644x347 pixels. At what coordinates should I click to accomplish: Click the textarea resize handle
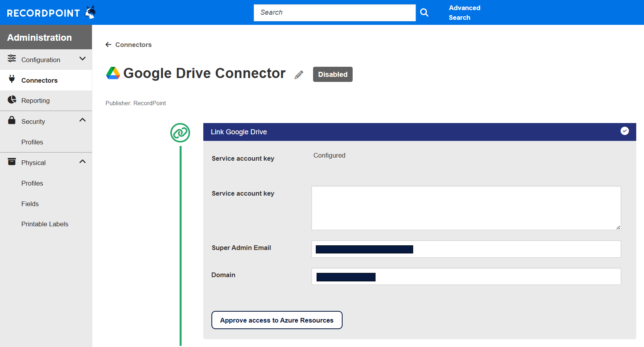coord(618,227)
